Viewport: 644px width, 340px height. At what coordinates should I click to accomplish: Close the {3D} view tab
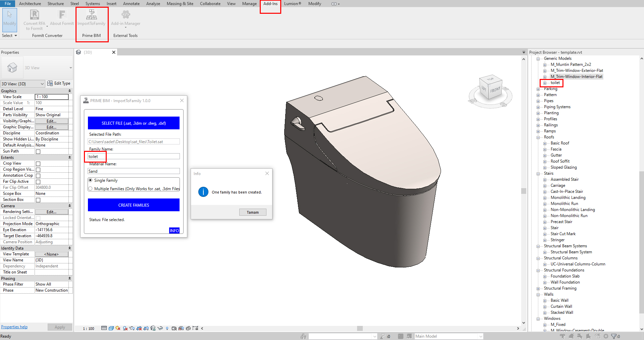[x=114, y=52]
